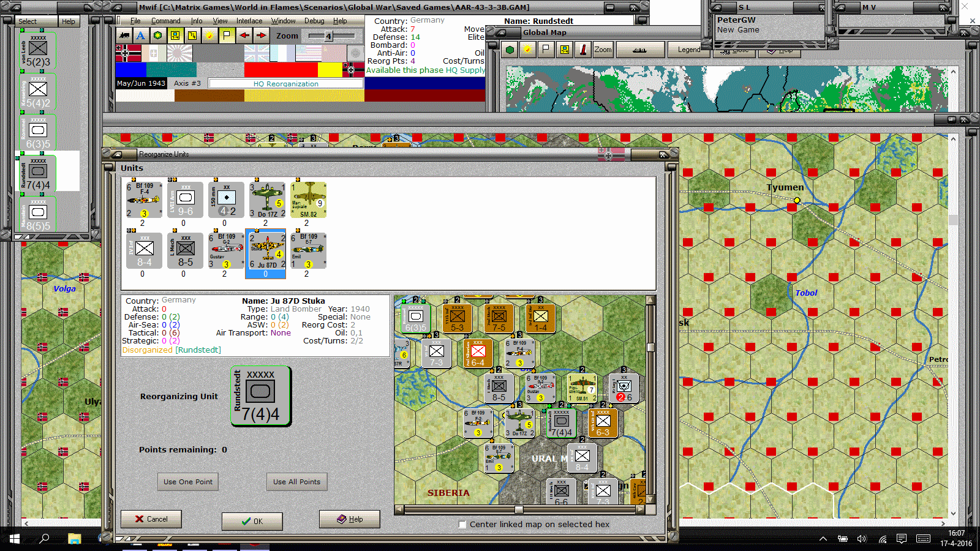The image size is (980, 551).
Task: Click the blue color strip below the flags
Action: (x=131, y=70)
